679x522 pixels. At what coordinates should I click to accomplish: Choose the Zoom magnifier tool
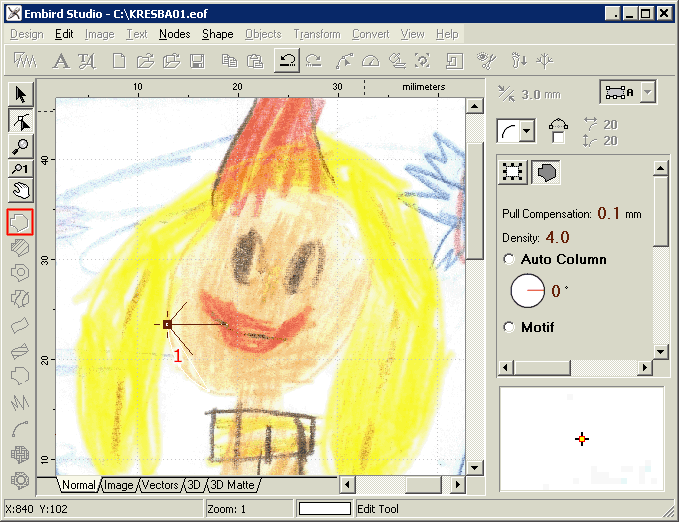click(x=20, y=147)
